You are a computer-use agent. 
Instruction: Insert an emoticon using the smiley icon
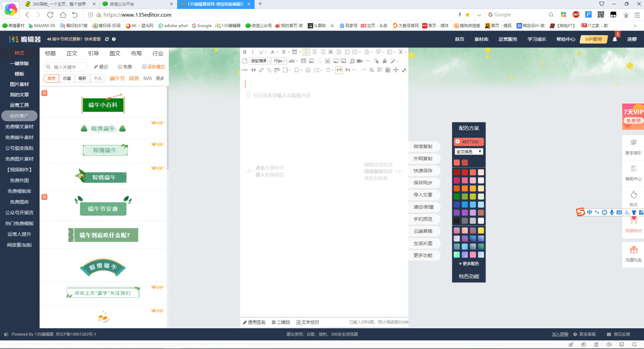coord(308,70)
